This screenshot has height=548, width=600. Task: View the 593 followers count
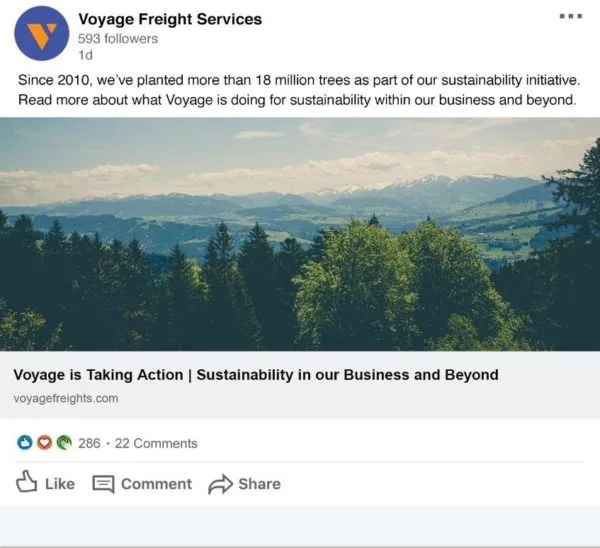(117, 39)
